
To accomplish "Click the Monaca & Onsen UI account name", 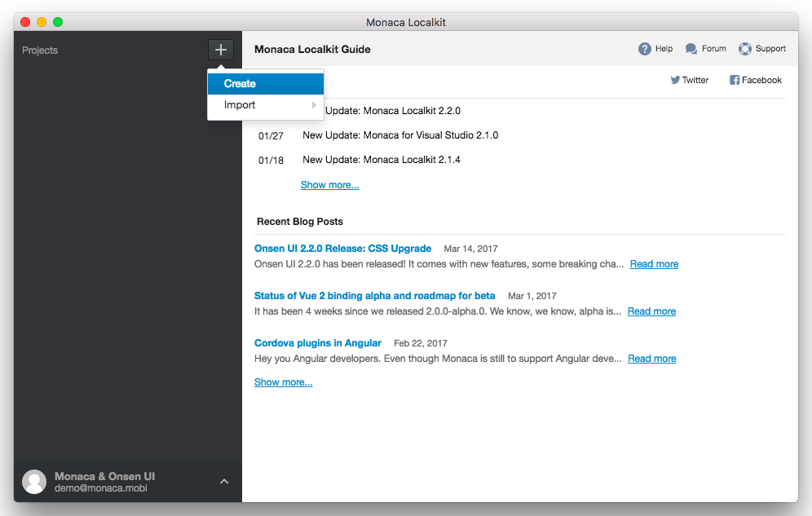I will point(104,476).
